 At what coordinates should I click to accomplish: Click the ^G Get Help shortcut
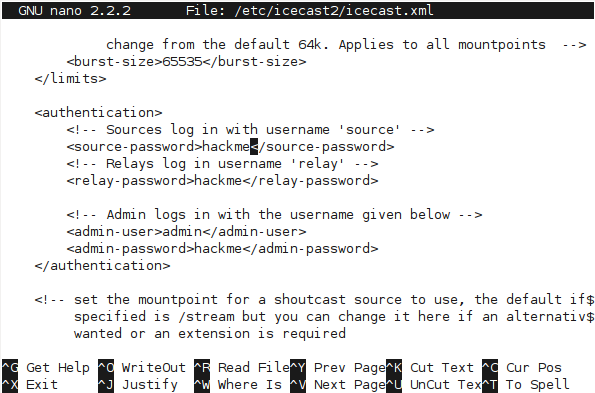pos(46,367)
